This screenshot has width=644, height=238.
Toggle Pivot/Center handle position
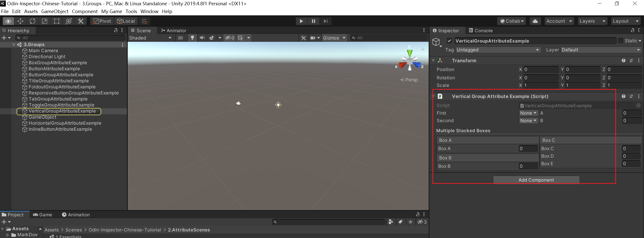102,21
